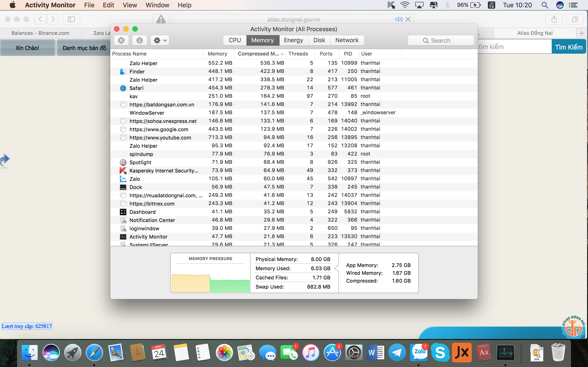Click the Activity Monitor search field
588x367 pixels.
click(441, 41)
